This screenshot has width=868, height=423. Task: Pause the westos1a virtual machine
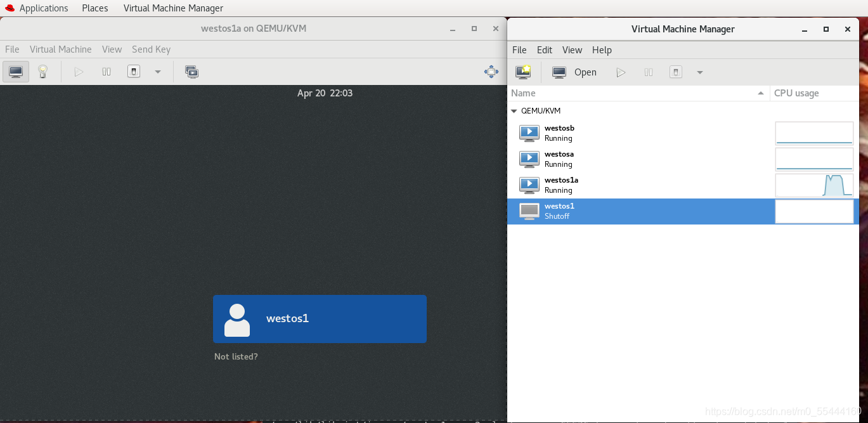pyautogui.click(x=107, y=72)
